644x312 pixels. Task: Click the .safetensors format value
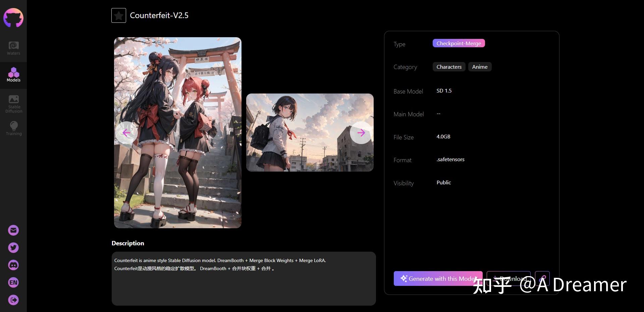coord(450,160)
